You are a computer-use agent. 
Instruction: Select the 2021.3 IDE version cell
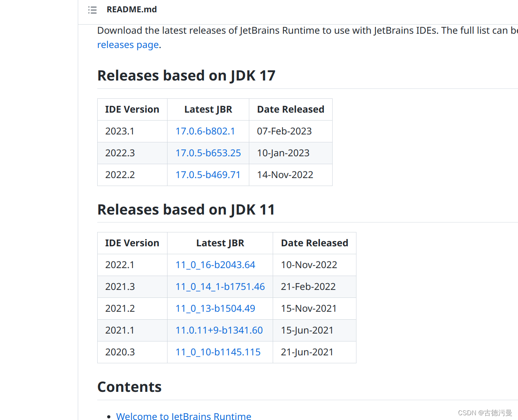point(132,287)
